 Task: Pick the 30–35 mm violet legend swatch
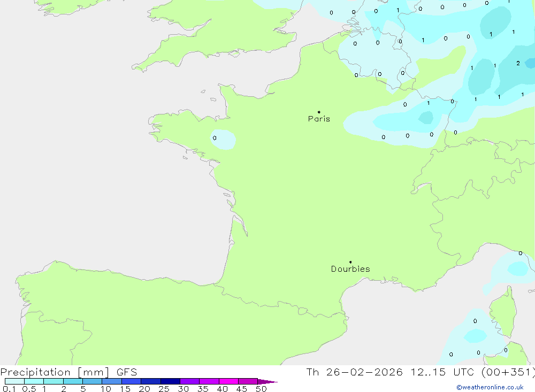(189, 381)
